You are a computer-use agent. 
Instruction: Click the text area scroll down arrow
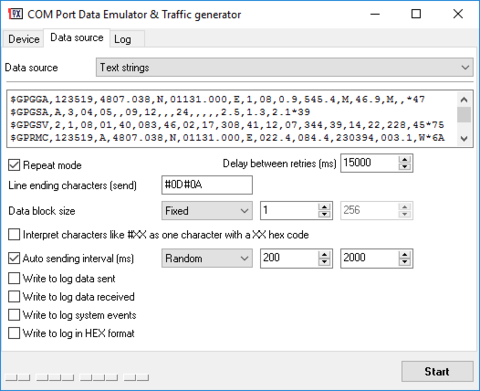coord(464,139)
